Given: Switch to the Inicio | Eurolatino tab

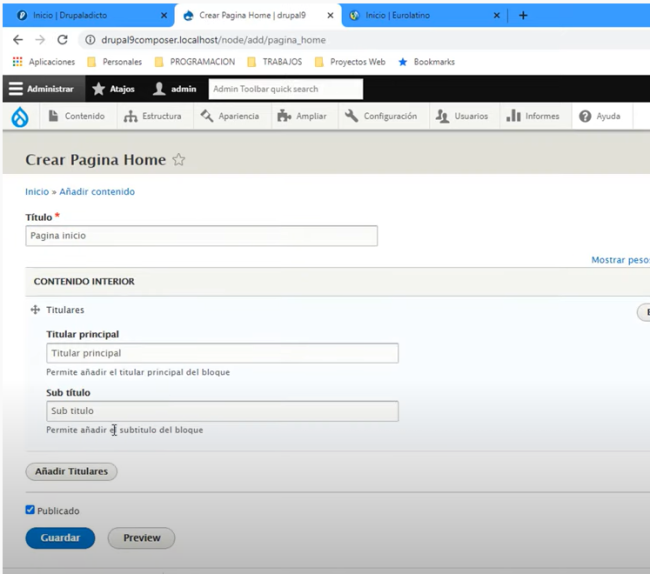Looking at the screenshot, I should coord(423,15).
